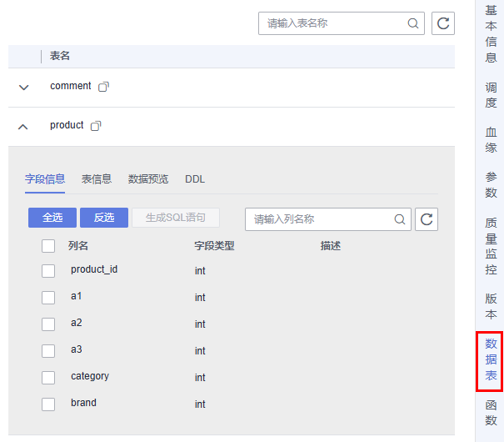This screenshot has width=504, height=442.
Task: Open the 数据预览 tab
Action: tap(148, 179)
